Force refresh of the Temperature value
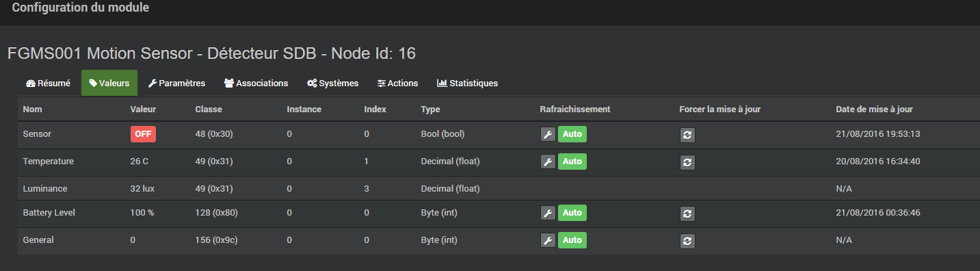 (688, 162)
